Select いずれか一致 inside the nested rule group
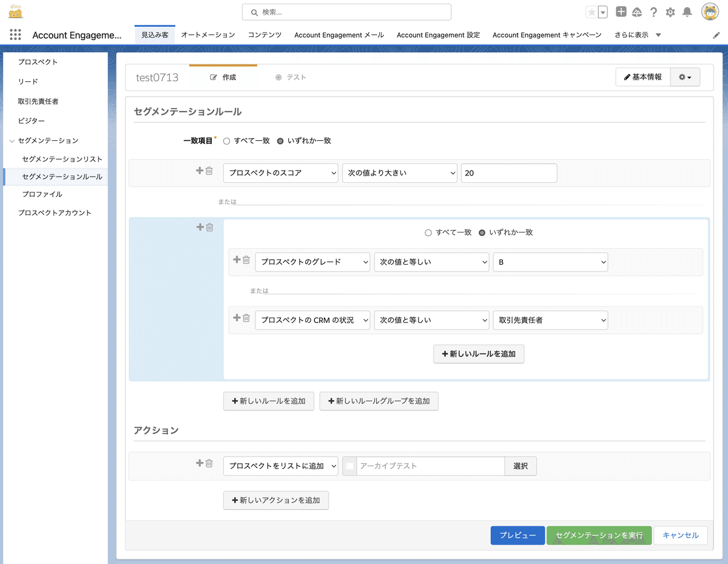Viewport: 728px width, 564px height. [x=482, y=233]
